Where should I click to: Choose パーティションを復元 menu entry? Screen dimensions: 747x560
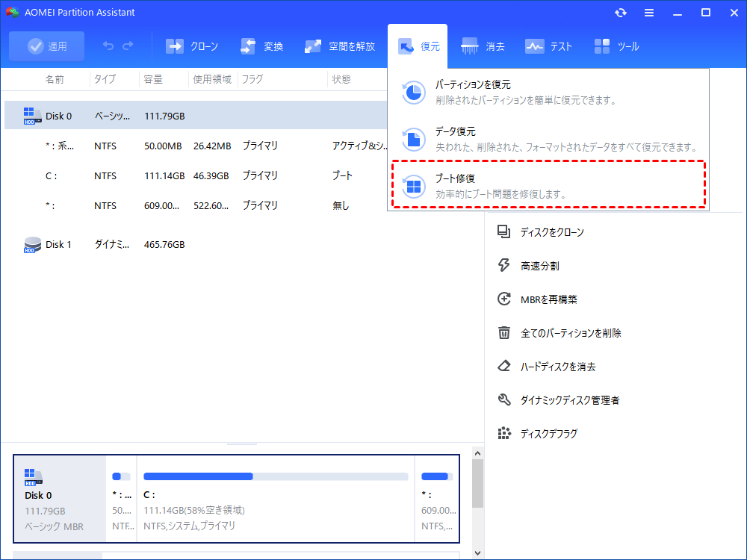(548, 92)
